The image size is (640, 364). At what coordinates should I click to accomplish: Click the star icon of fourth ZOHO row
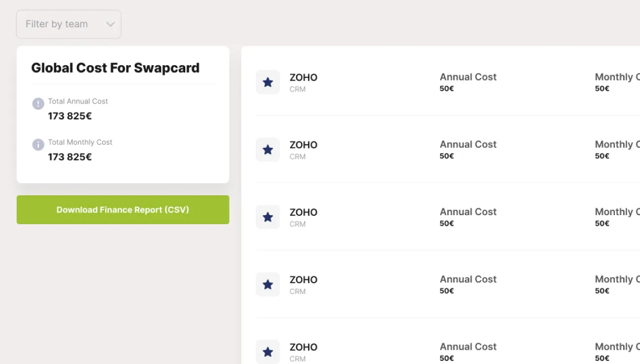[268, 284]
